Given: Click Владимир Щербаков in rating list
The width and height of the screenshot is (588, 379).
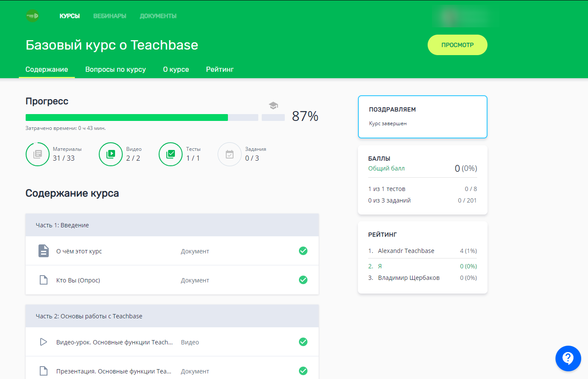Looking at the screenshot, I should 409,278.
